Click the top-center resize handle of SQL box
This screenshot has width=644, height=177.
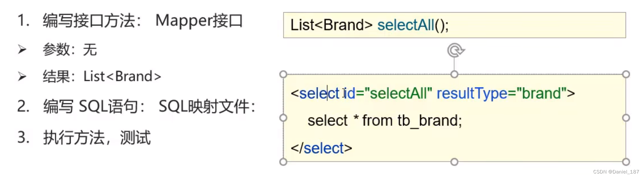click(x=454, y=74)
